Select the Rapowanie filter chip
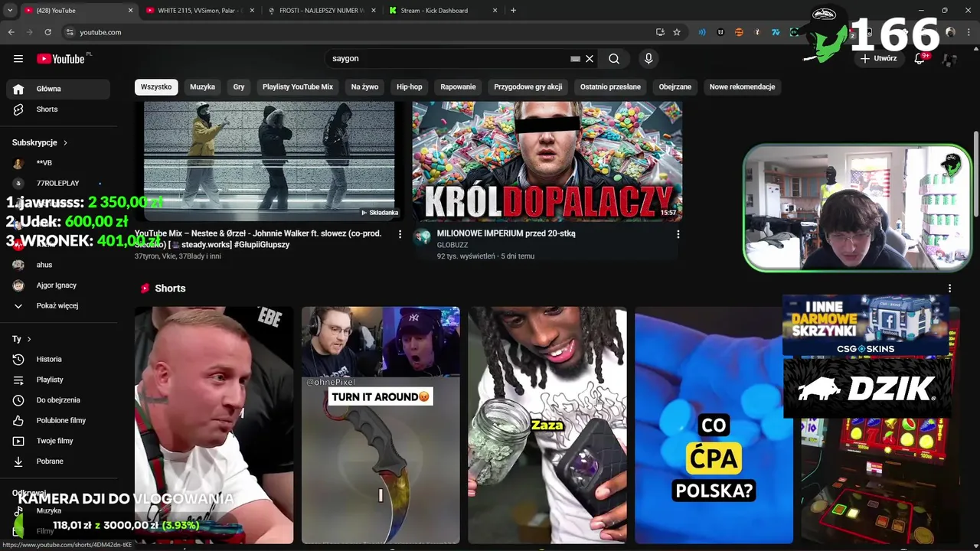Viewport: 980px width, 551px height. tap(458, 87)
